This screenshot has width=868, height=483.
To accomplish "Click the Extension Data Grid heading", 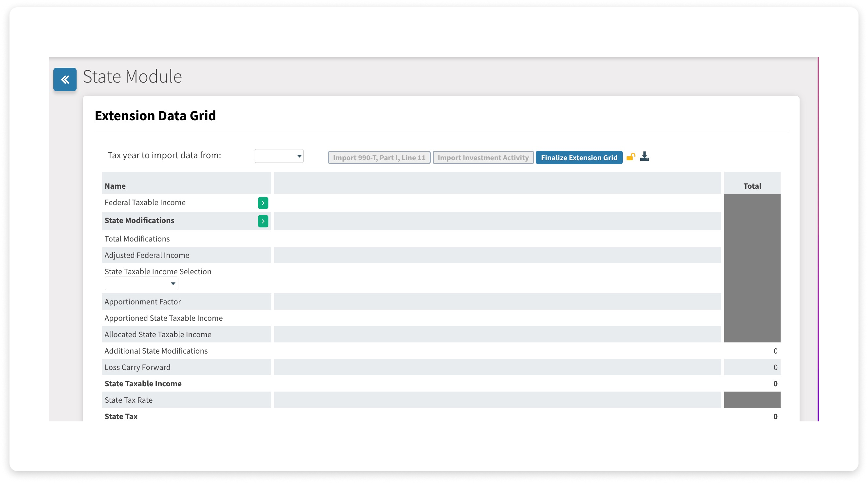I will pyautogui.click(x=155, y=116).
